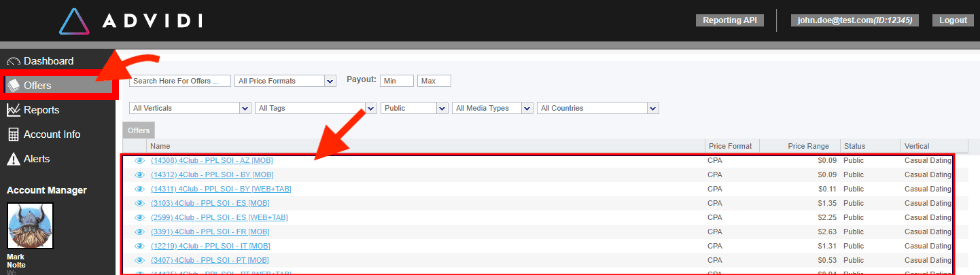Open the All Media Types dropdown

coord(493,108)
